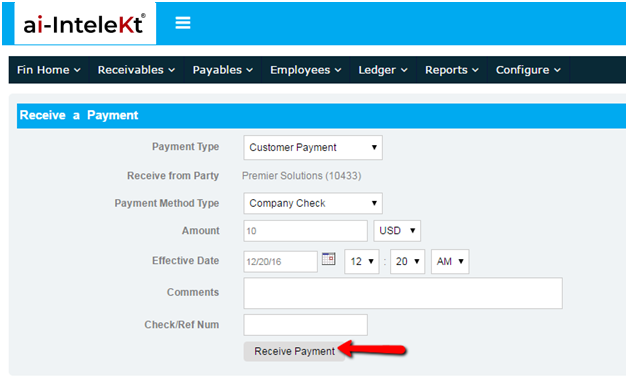Change the USD currency dropdown
This screenshot has width=628, height=381.
[x=397, y=231]
